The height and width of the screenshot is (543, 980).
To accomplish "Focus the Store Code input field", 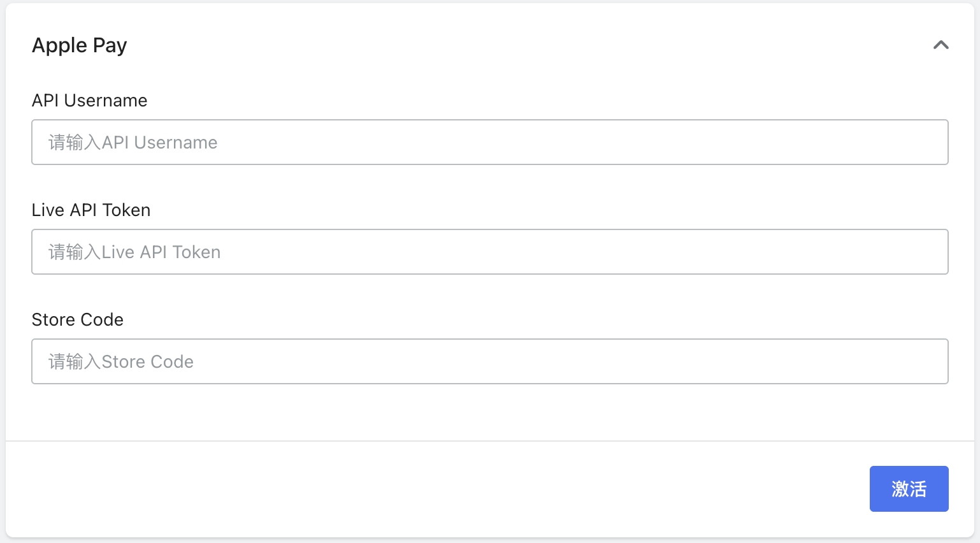I will click(489, 361).
